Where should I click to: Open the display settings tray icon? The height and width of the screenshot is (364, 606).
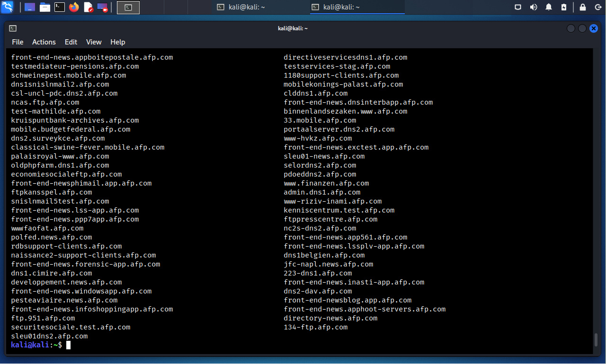(518, 7)
